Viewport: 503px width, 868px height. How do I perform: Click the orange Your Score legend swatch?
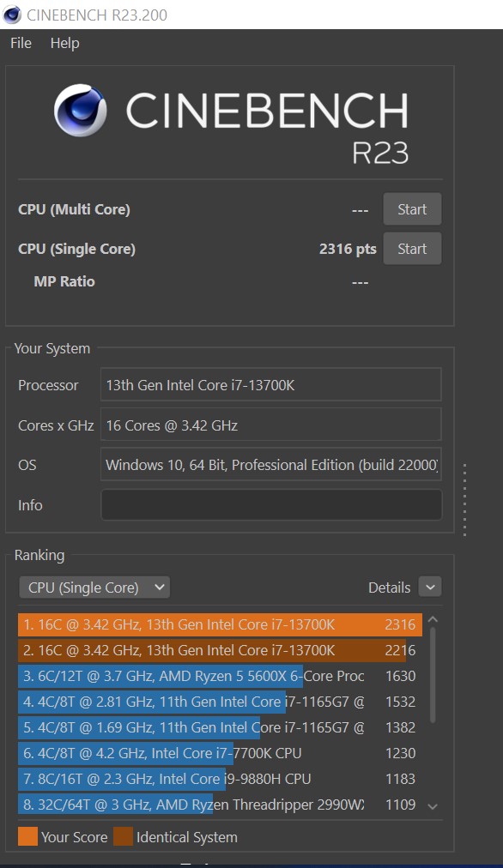pyautogui.click(x=27, y=836)
